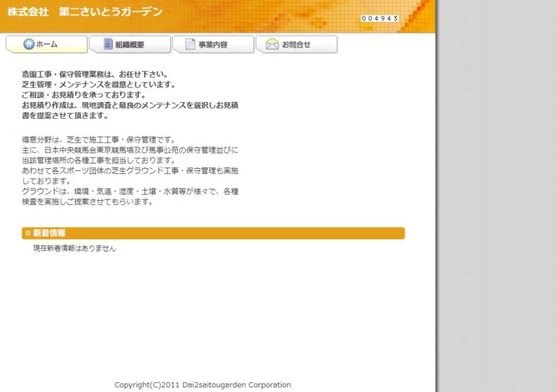Image resolution: width=556 pixels, height=392 pixels.
Task: Click the blue home icon in navigation
Action: coord(28,44)
